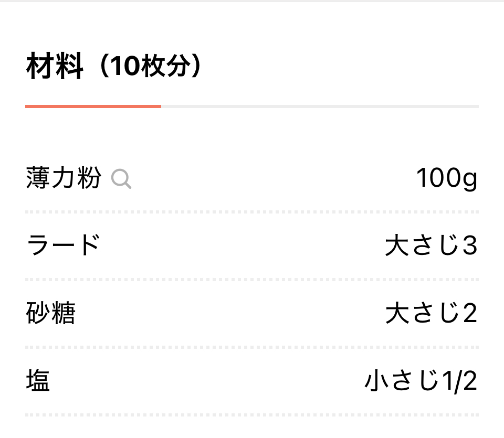
Task: Select the 大さじ2 amount for 砂糖
Action: [x=431, y=313]
